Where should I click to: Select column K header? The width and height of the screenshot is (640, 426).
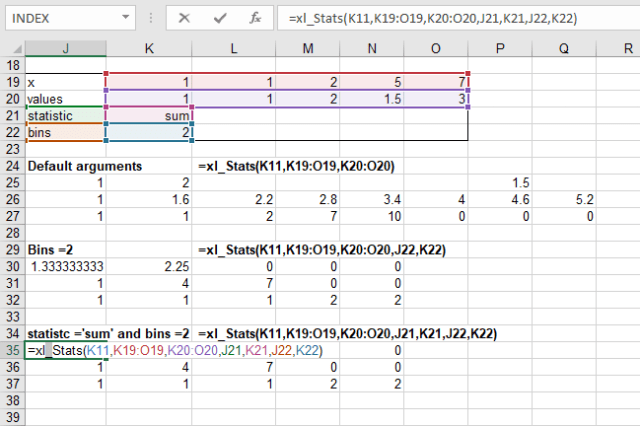148,48
